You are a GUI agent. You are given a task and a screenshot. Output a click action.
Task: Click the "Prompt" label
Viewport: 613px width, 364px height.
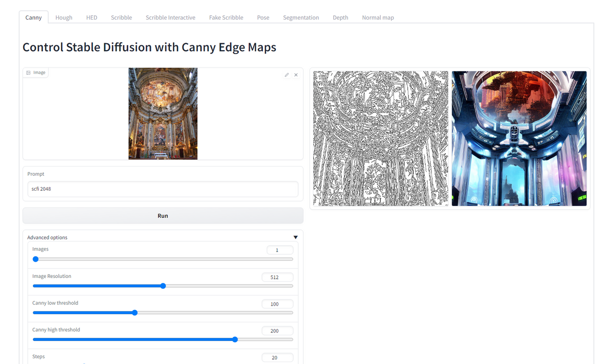pos(36,174)
